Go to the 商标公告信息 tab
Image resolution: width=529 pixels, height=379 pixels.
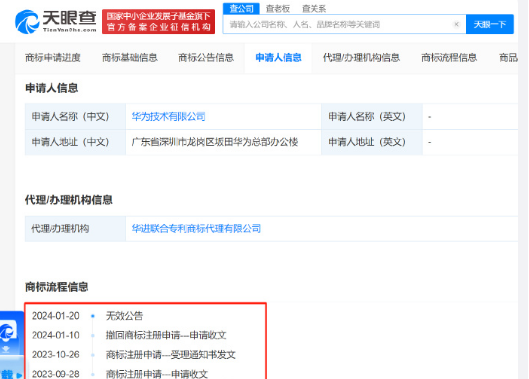(206, 58)
